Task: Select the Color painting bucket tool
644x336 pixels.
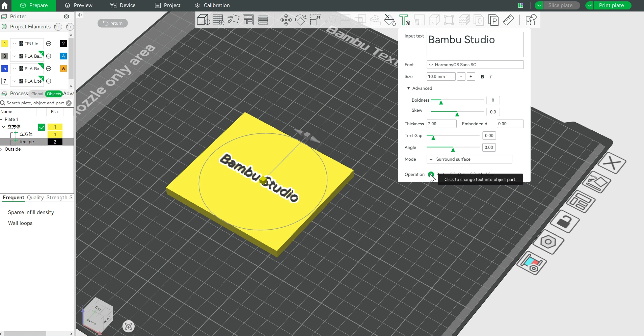Action: tap(390, 20)
